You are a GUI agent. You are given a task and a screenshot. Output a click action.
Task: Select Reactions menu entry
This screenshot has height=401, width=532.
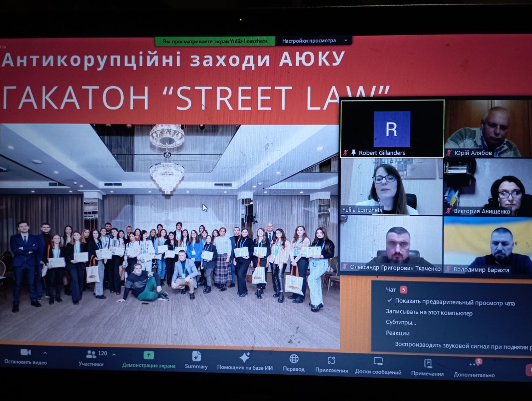point(398,333)
